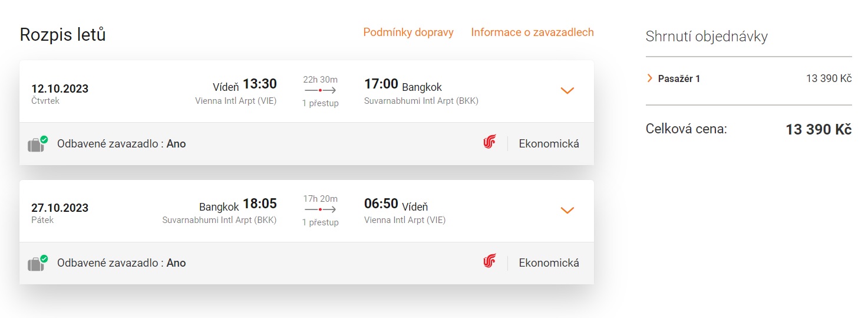This screenshot has width=868, height=318.
Task: Click the Ekonomická class label on return flight
Action: [549, 263]
